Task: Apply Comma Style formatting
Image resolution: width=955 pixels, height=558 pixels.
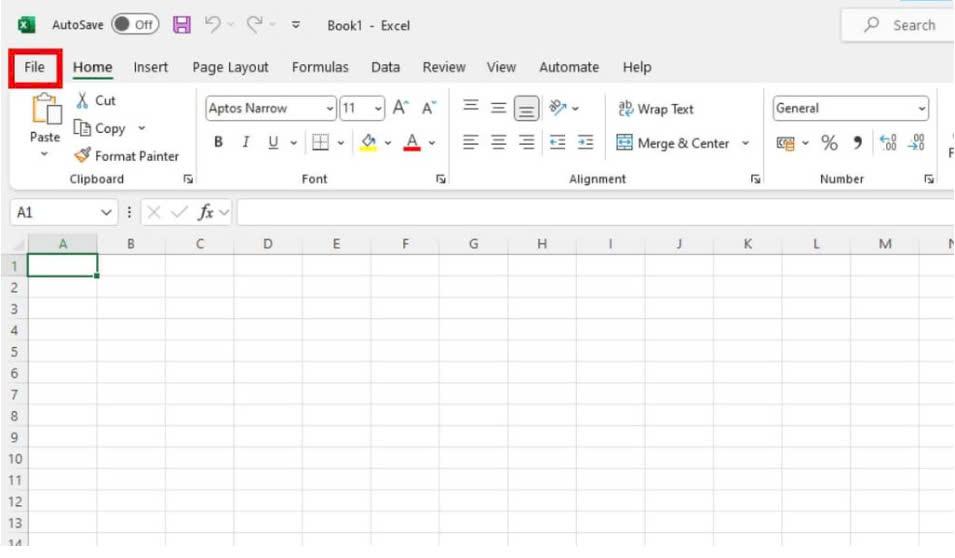Action: [858, 143]
